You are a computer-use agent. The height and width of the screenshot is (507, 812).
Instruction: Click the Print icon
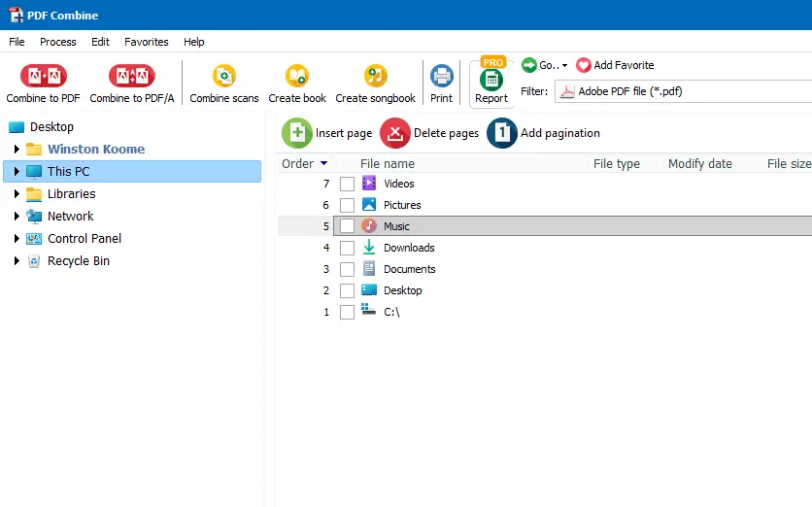pos(442,77)
